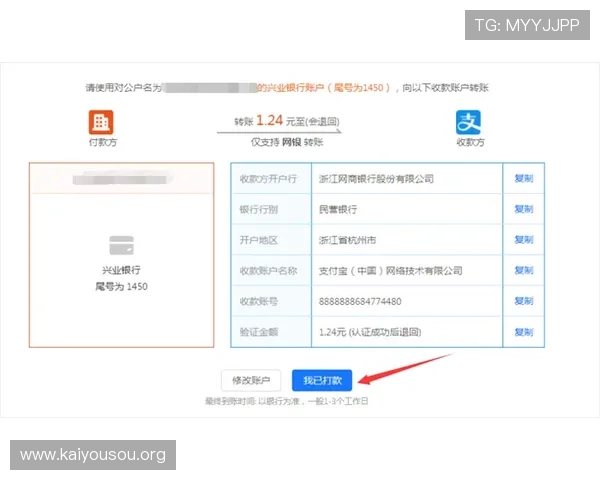Click the 仅支持 网银 转账 note

[287, 142]
